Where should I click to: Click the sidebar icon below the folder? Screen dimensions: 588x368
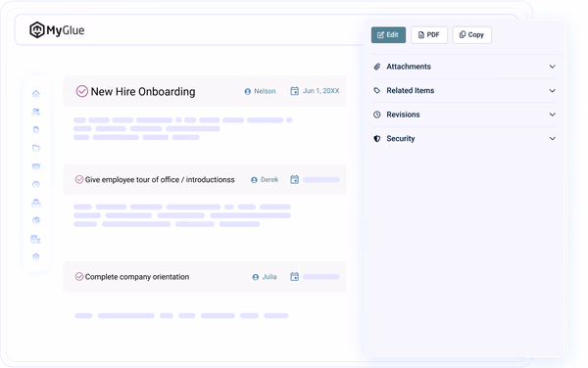coord(36,165)
